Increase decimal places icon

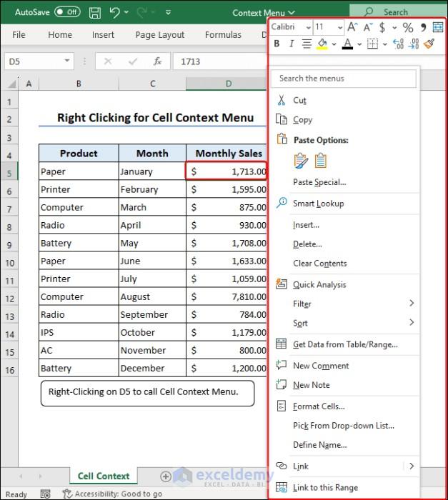click(398, 44)
